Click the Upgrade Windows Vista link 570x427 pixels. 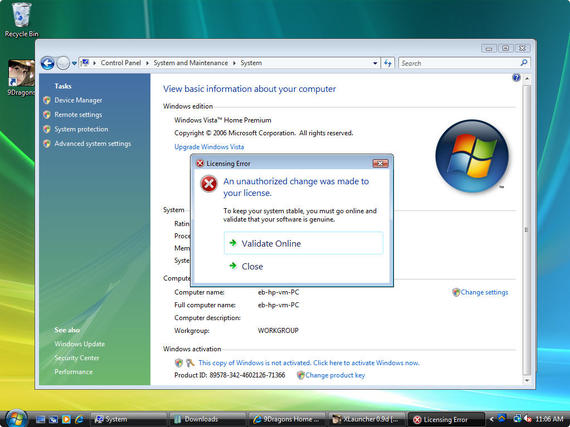[209, 147]
